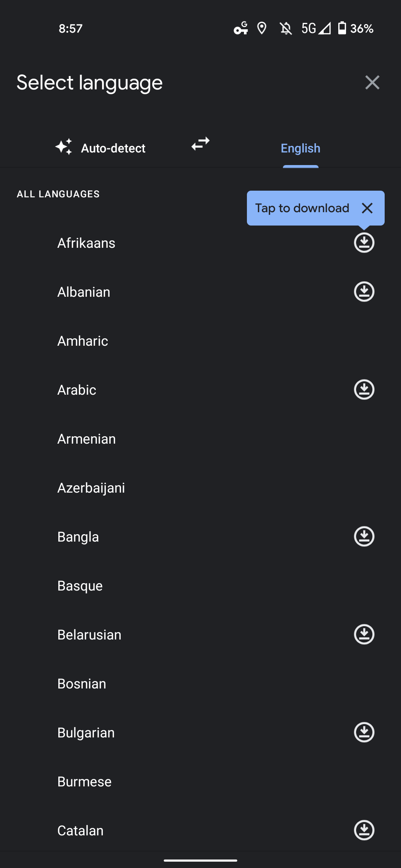Swap source and target languages

point(200,144)
